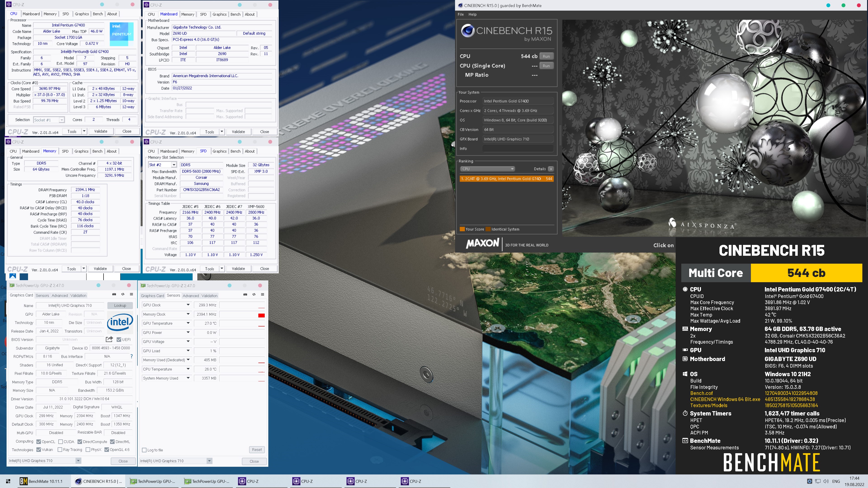Open GPU Power sensor dropdown
Screen dimensions: 868x488
point(188,332)
